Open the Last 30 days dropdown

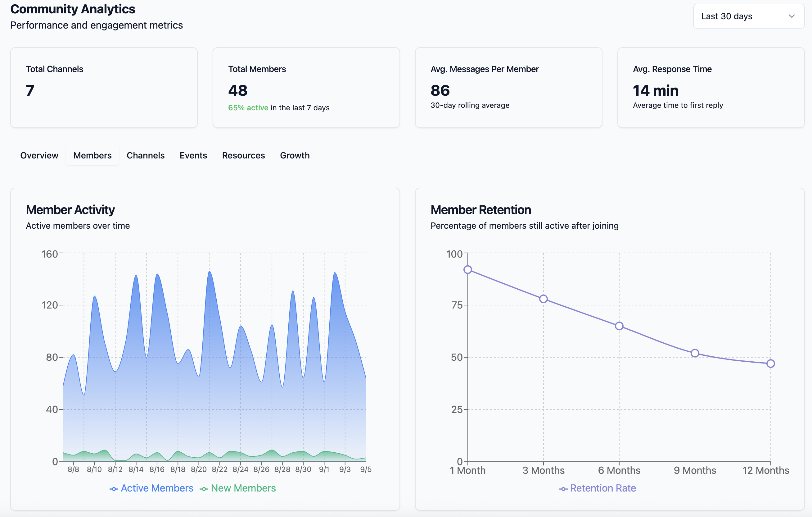pos(742,16)
